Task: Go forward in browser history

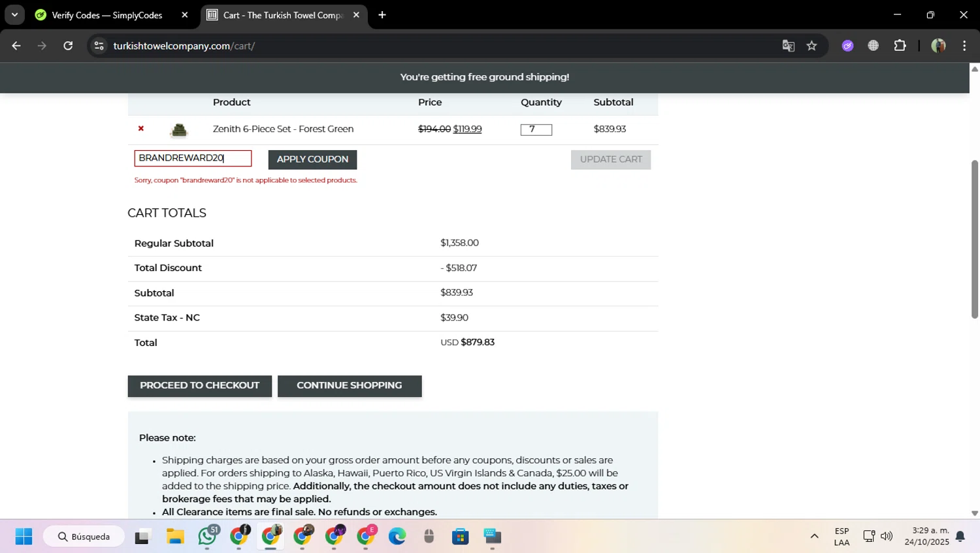Action: (x=42, y=46)
